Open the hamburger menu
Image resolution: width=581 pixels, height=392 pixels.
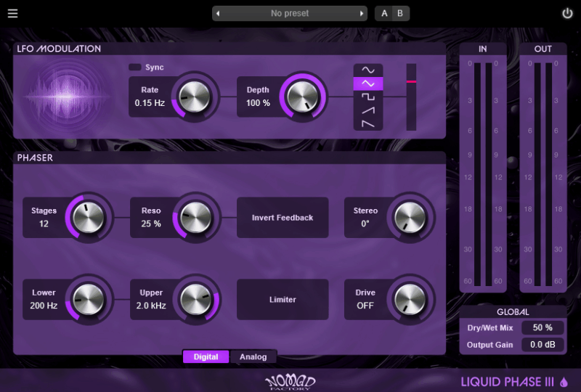[x=12, y=14]
